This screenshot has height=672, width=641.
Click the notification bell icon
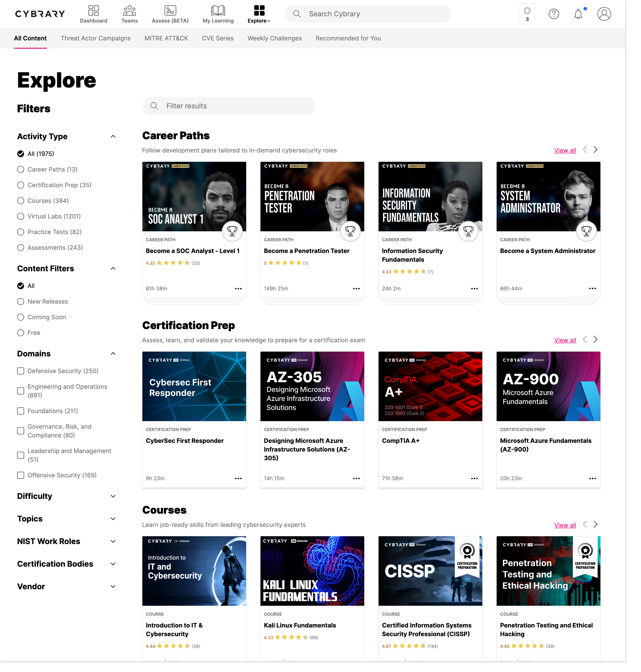tap(578, 14)
